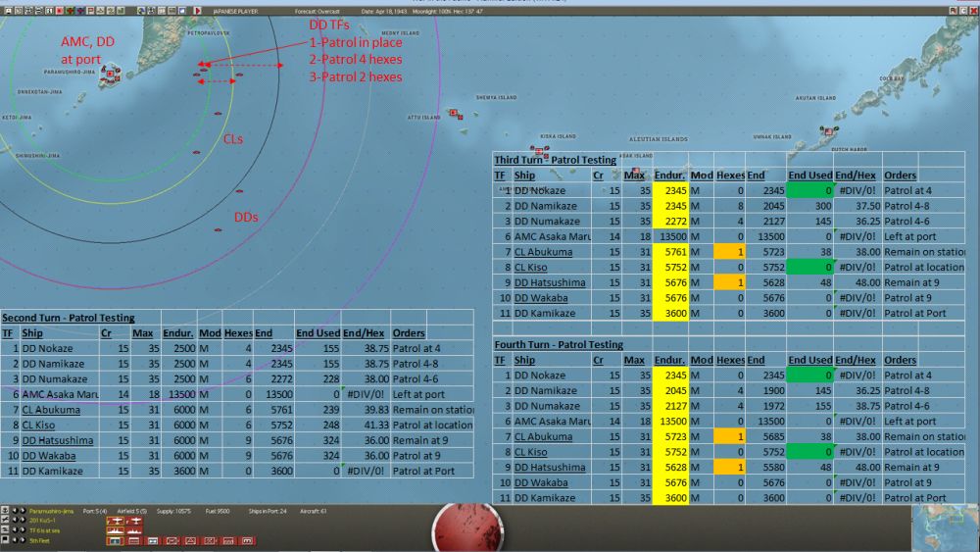Click the Supply: 10575 value in the bottom panel
This screenshot has height=552, width=980.
click(173, 512)
